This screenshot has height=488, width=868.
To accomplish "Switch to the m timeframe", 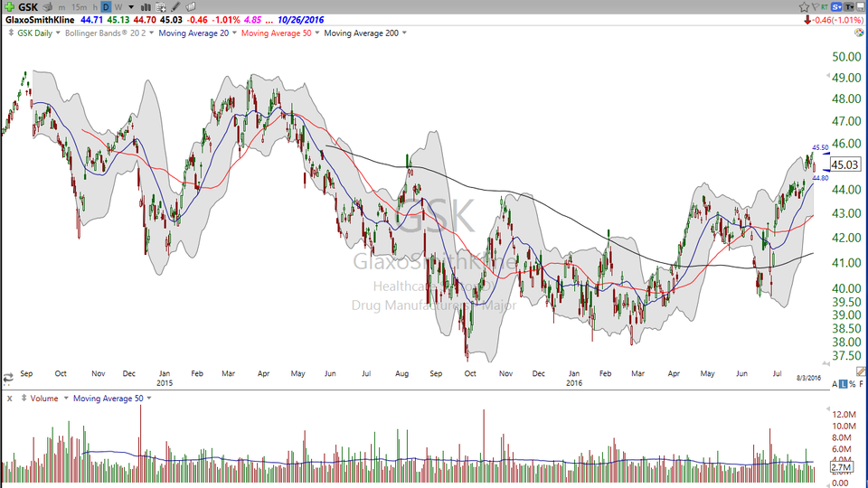I will pos(61,7).
